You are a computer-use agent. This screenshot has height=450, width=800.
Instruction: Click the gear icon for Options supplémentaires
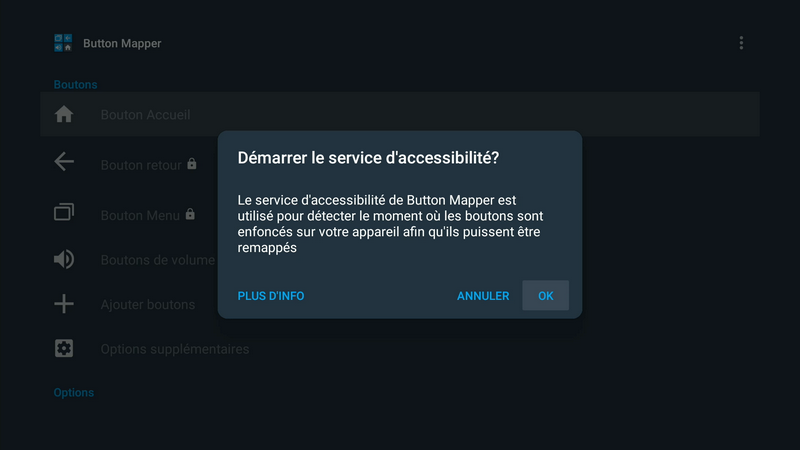(x=64, y=349)
